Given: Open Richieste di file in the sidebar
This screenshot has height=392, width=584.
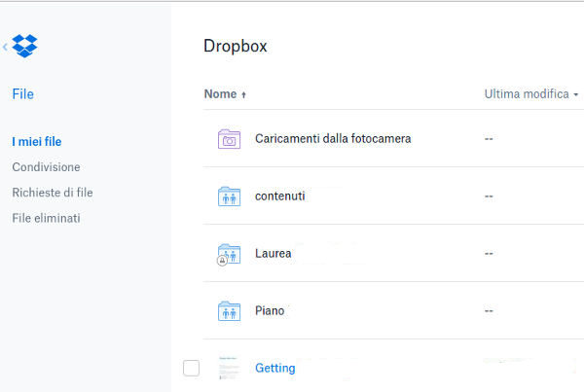Looking at the screenshot, I should point(53,193).
